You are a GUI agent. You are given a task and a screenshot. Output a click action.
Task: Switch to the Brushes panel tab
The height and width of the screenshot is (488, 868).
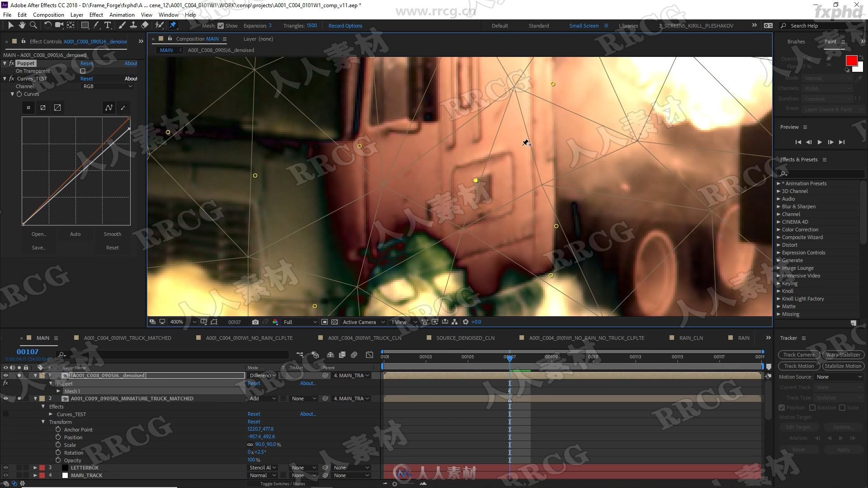coord(796,42)
